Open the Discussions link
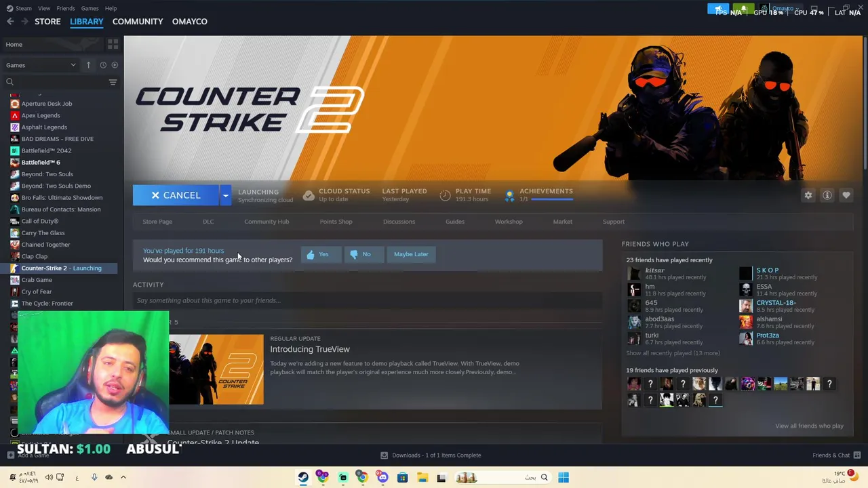 click(399, 222)
